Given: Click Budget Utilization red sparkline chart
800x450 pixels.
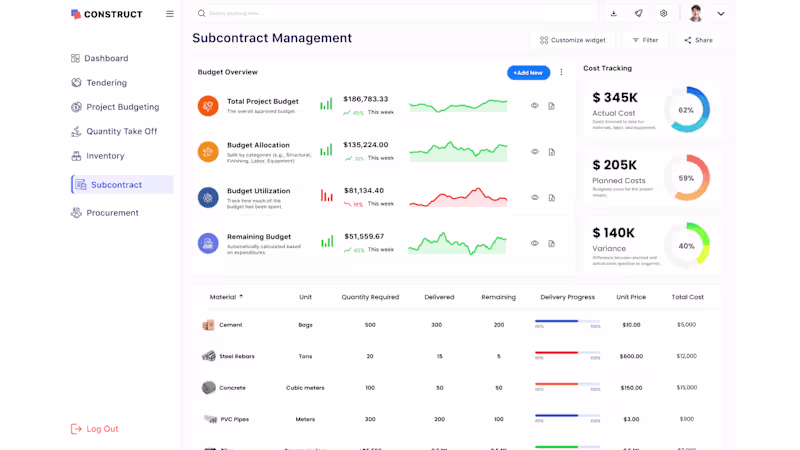Looking at the screenshot, I should (x=458, y=197).
